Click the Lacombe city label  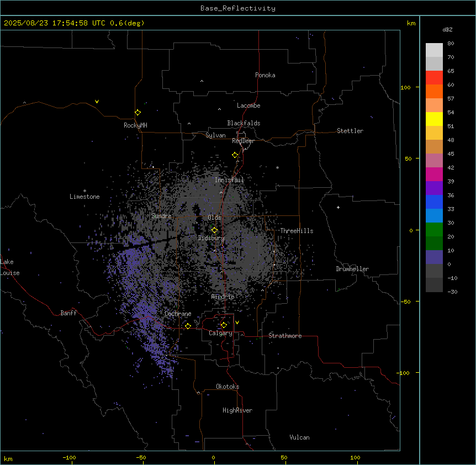click(x=248, y=105)
